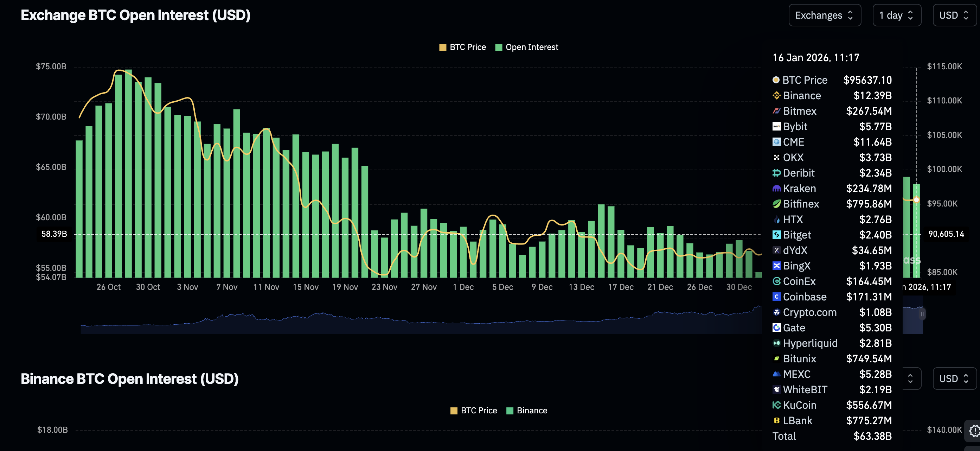Toggle the BTC Price legend on the top chart
The width and height of the screenshot is (980, 451).
[x=462, y=47]
